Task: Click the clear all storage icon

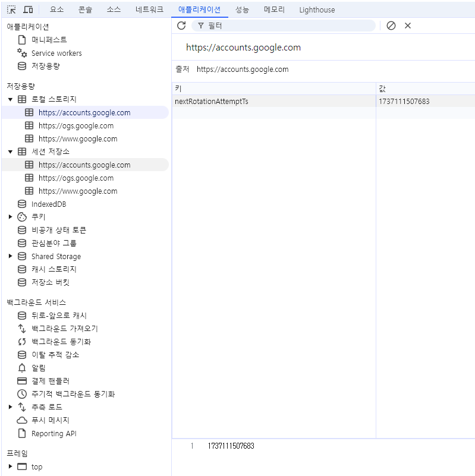Action: point(391,26)
